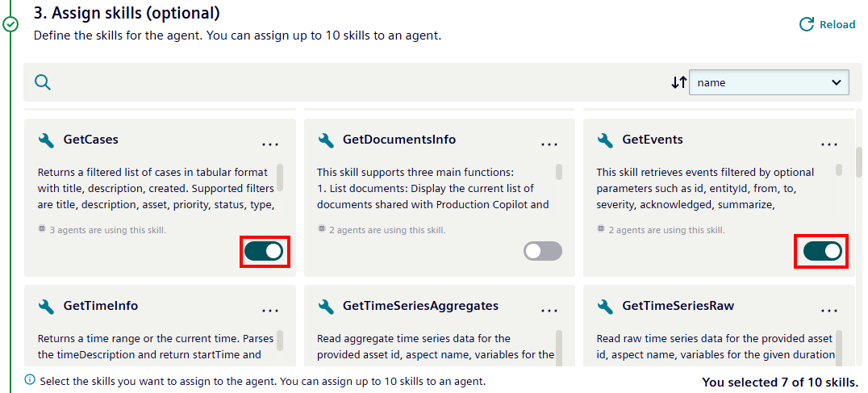Click the GetEvents wrench icon
This screenshot has height=393, width=868.
pos(605,140)
